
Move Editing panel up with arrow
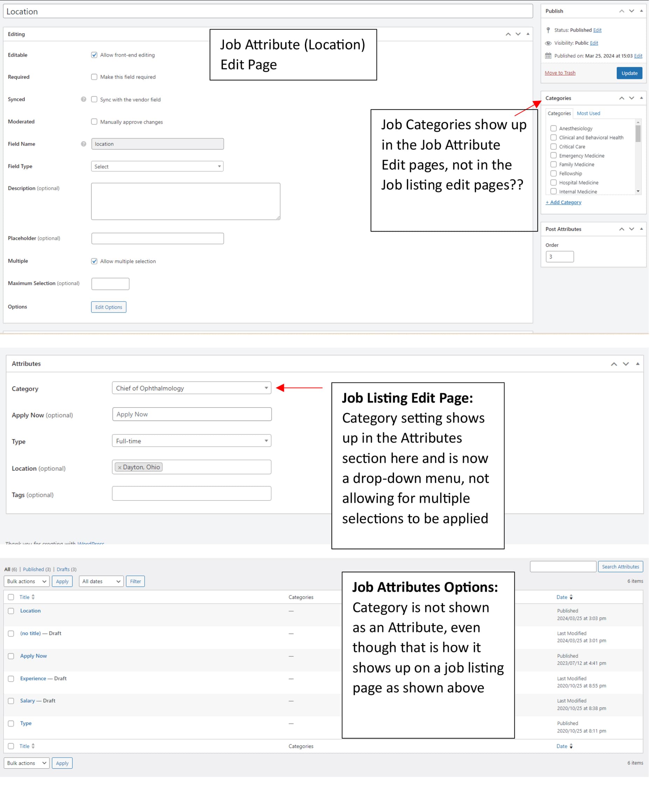coord(509,34)
